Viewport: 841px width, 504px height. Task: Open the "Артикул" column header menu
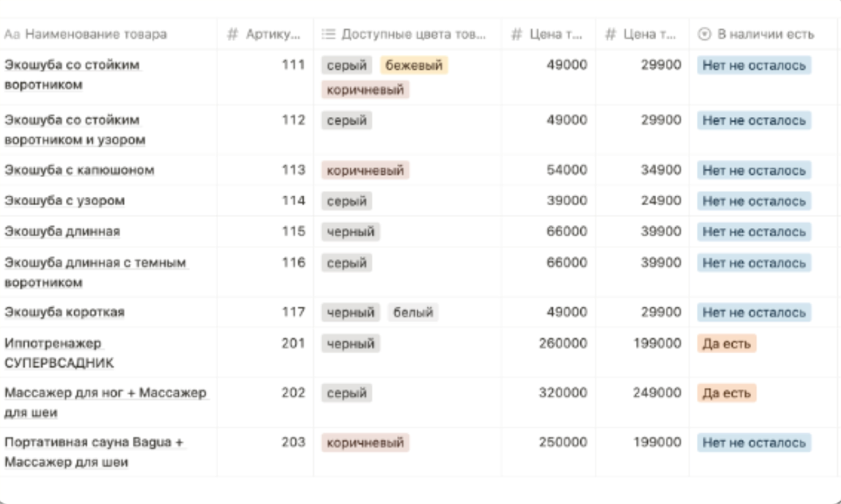[273, 34]
